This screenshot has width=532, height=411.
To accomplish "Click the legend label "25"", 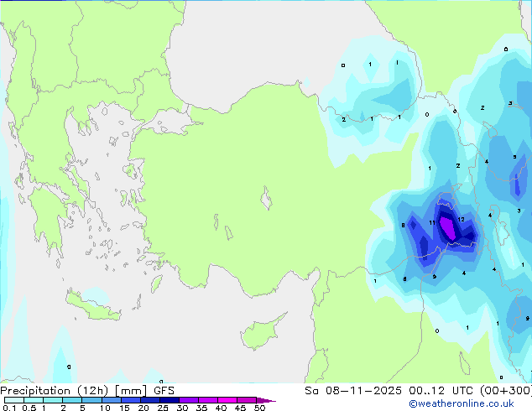I will tap(163, 408).
